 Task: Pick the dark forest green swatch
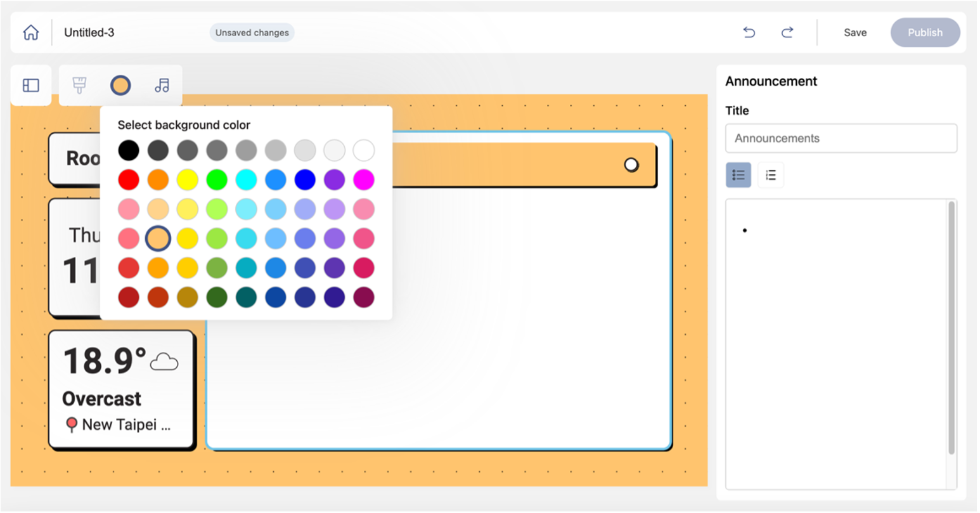(217, 297)
